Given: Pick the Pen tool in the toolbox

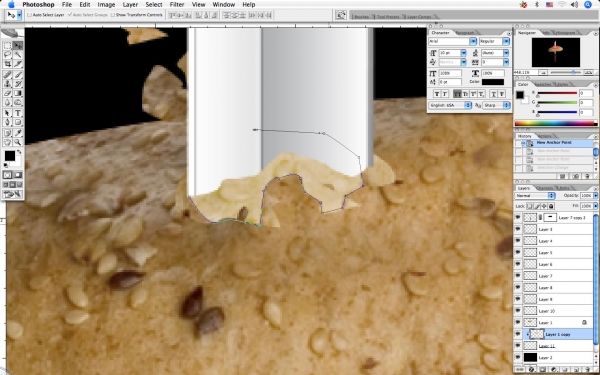Looking at the screenshot, I should coord(7,122).
